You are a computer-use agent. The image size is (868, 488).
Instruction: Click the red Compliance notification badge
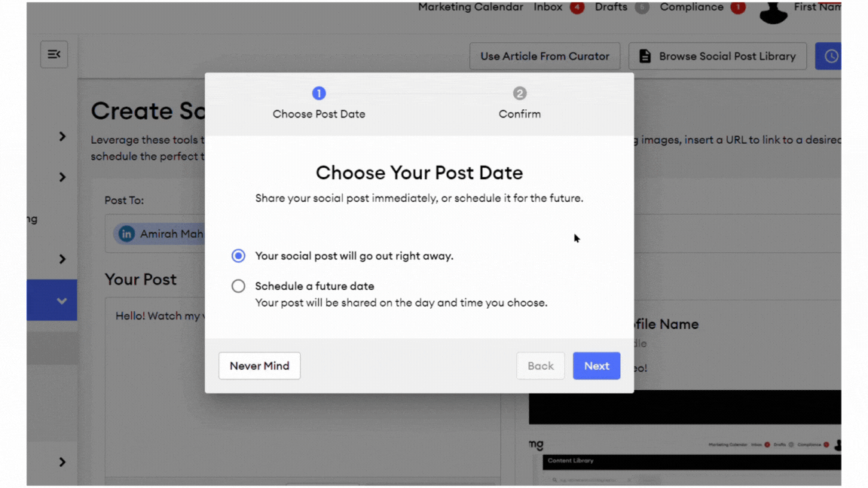(738, 8)
